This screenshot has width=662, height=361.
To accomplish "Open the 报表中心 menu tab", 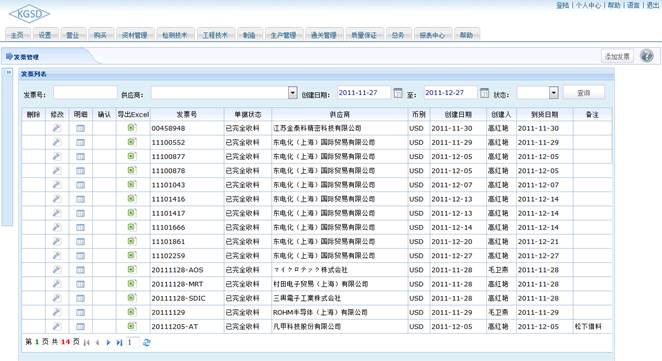I will click(x=432, y=35).
